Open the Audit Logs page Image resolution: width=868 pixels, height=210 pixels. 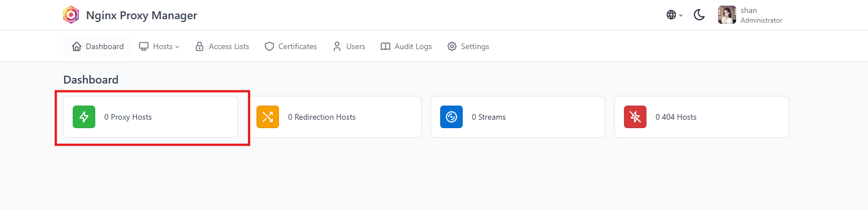tap(406, 46)
